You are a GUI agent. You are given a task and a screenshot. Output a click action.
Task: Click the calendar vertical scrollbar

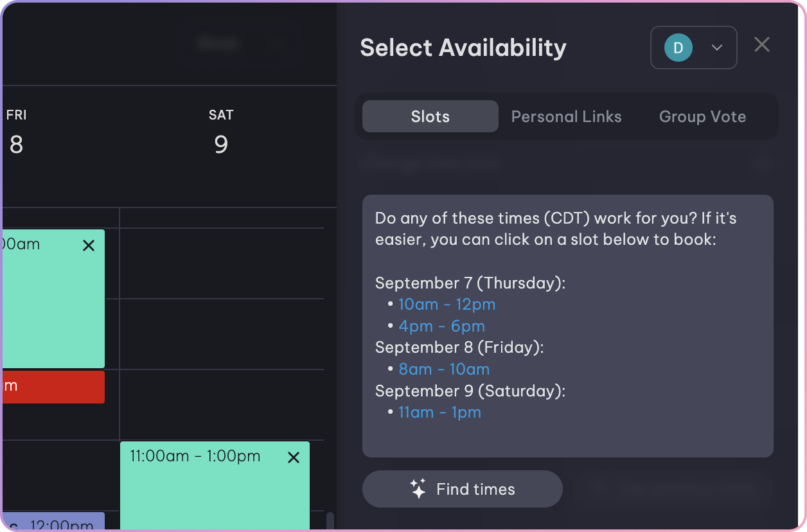(x=330, y=519)
